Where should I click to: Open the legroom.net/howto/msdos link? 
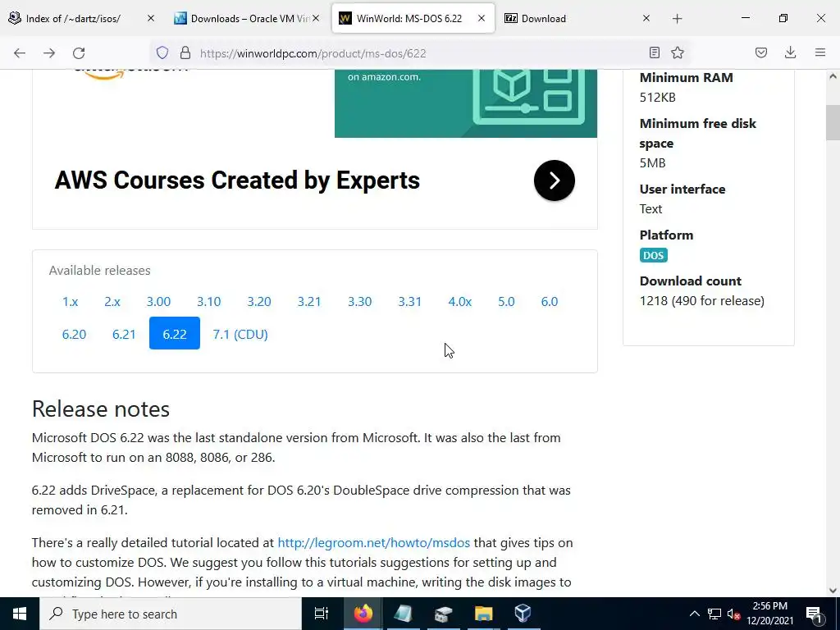pyautogui.click(x=374, y=543)
